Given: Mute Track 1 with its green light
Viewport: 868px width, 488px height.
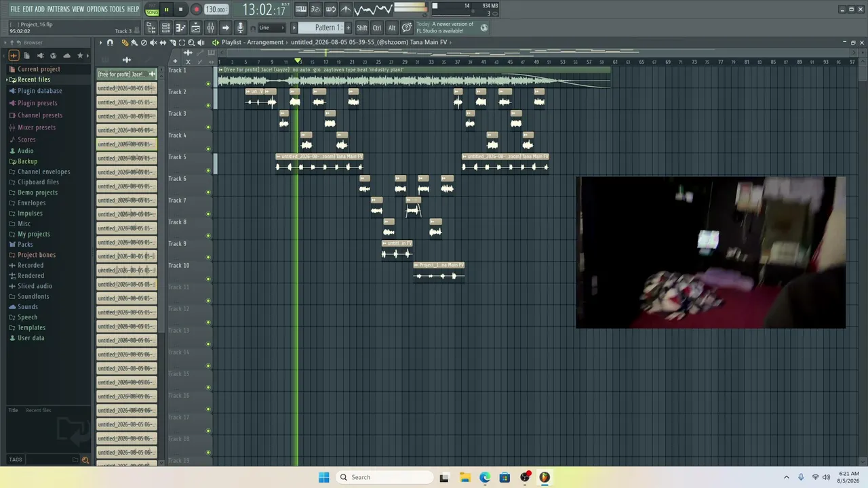Looking at the screenshot, I should 208,84.
